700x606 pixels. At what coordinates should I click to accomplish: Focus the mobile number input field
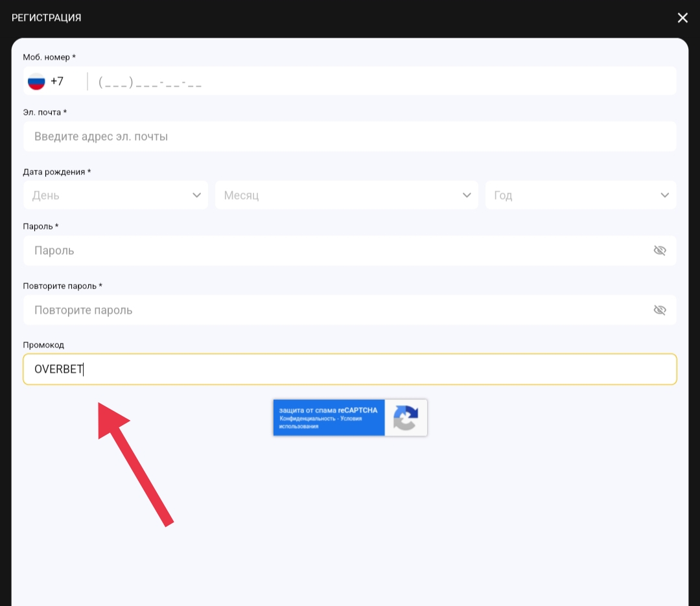[x=382, y=82]
